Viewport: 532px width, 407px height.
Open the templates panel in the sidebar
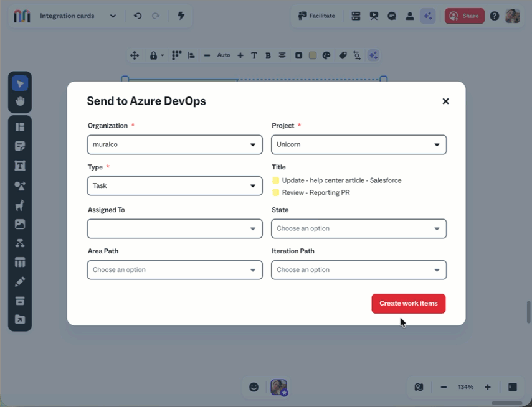[x=20, y=127]
